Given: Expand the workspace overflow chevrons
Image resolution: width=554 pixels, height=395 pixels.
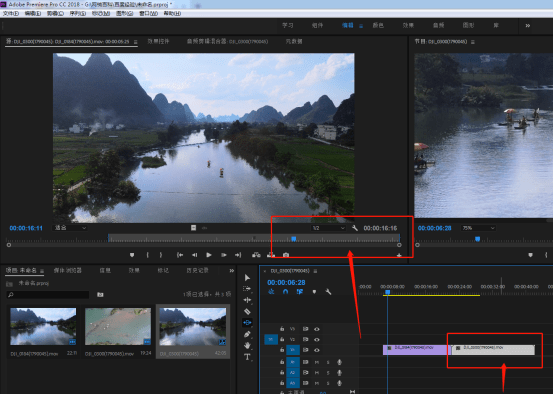Looking at the screenshot, I should tap(528, 25).
